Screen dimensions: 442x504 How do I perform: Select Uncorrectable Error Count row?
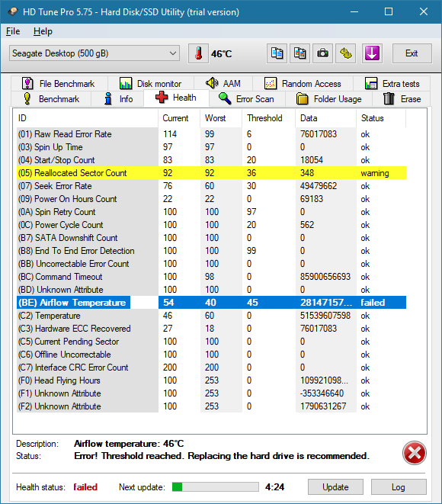pos(211,264)
